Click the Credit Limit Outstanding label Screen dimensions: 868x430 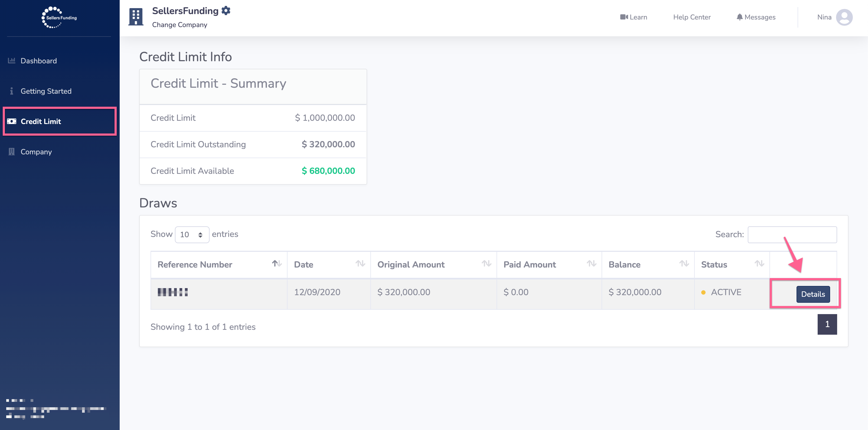198,144
